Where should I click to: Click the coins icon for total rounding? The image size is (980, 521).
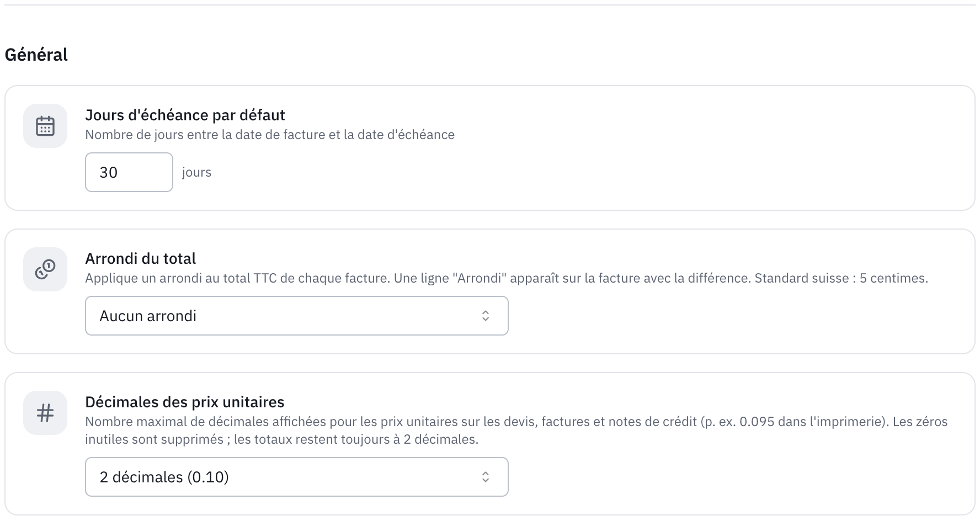45,269
